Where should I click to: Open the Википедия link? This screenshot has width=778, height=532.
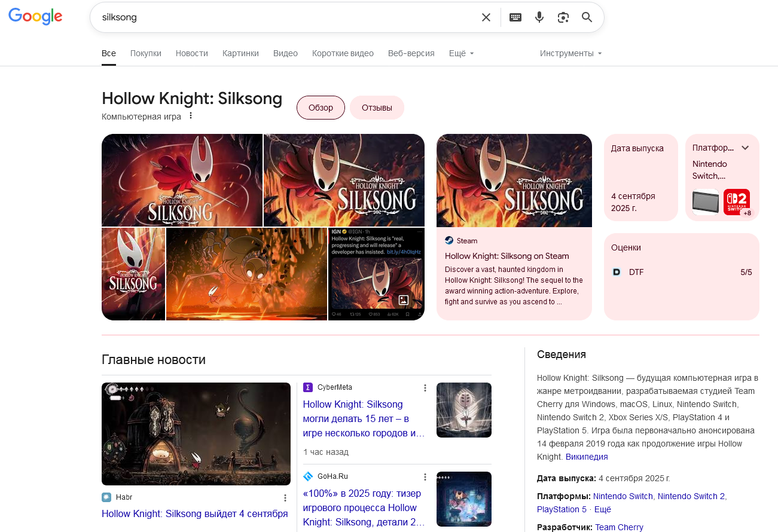[587, 457]
